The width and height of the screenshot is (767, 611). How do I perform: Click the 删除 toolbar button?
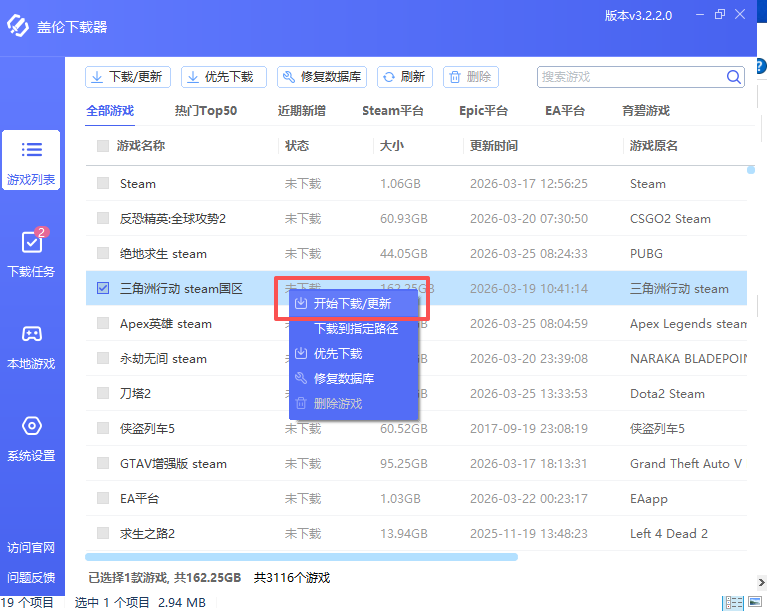click(471, 77)
